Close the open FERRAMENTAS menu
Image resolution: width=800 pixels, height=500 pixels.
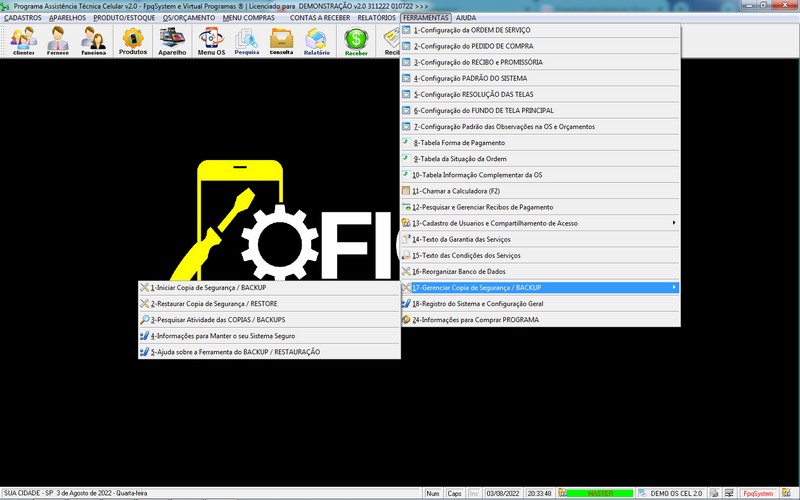click(426, 18)
